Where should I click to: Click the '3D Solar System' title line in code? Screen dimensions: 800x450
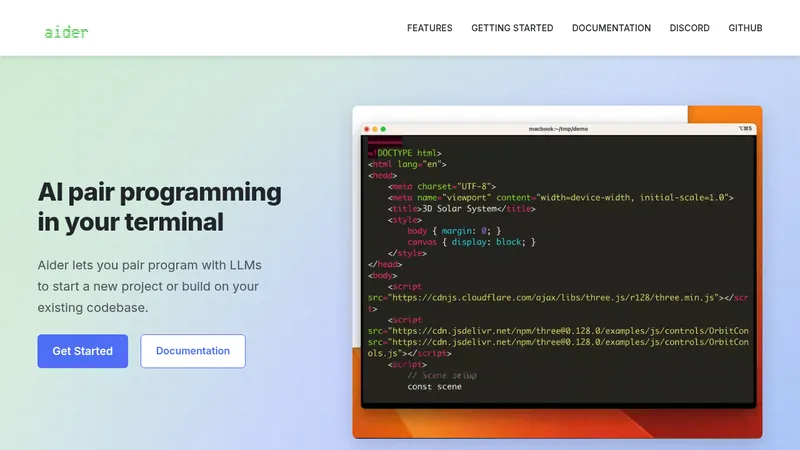coord(461,209)
